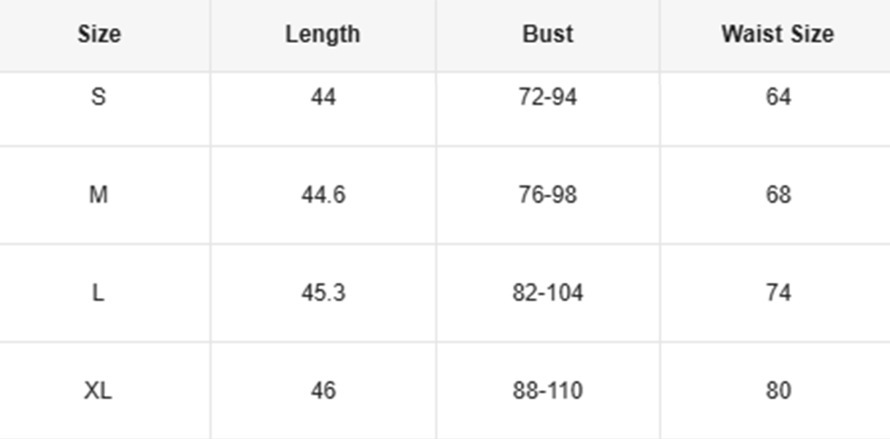The image size is (890, 439).
Task: Click the length value 44.6
Action: pos(323,195)
